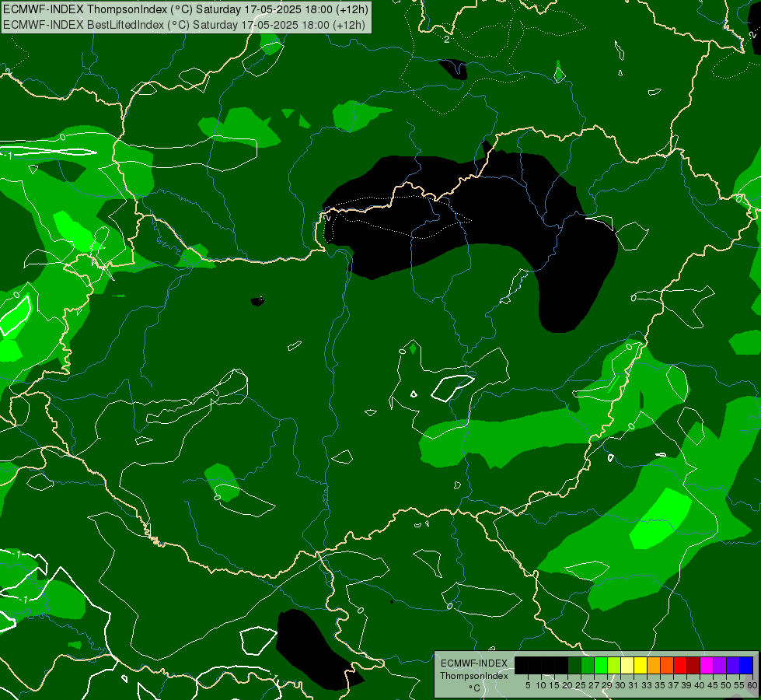
Task: Click the purple 45–50 legend swatch
Action: [x=720, y=665]
